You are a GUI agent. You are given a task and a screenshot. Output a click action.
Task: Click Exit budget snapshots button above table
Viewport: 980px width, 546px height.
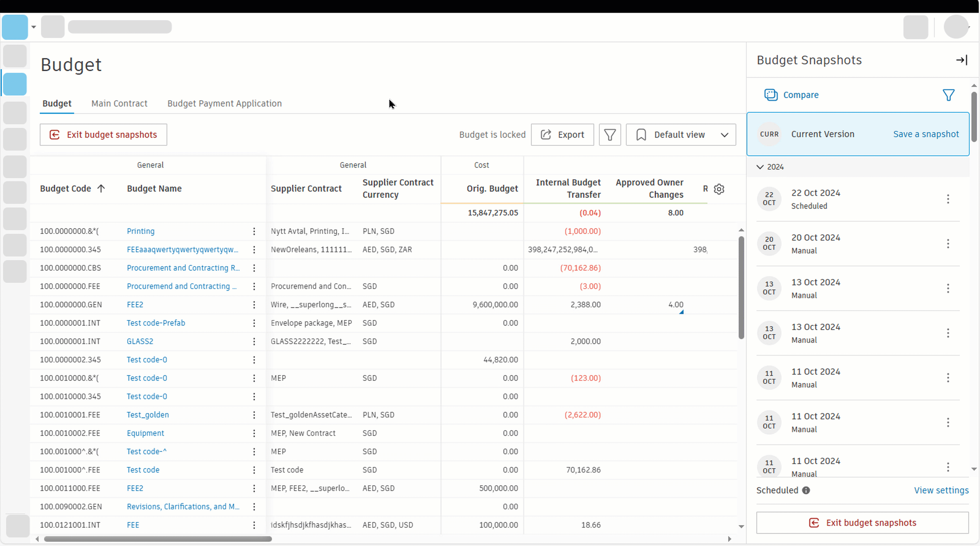point(104,135)
